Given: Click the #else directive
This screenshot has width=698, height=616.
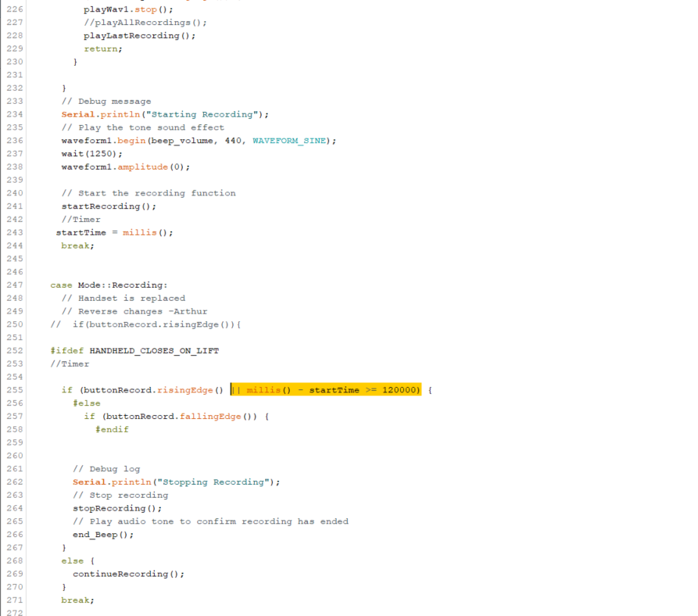Looking at the screenshot, I should pos(87,403).
